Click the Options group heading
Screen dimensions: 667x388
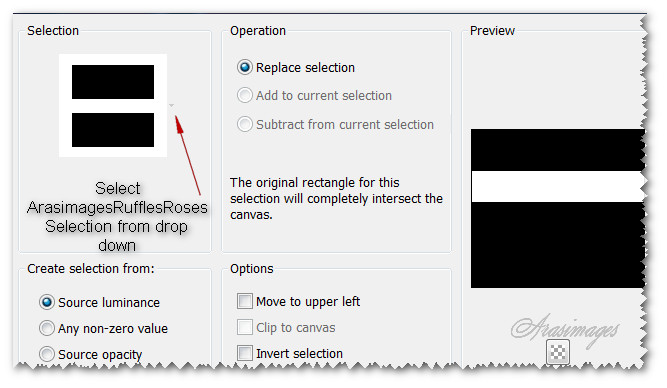[251, 269]
